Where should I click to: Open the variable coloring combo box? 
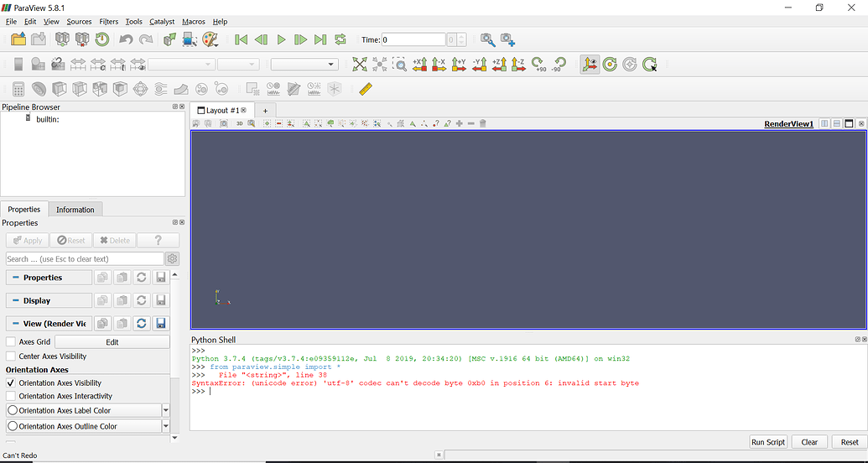point(182,65)
